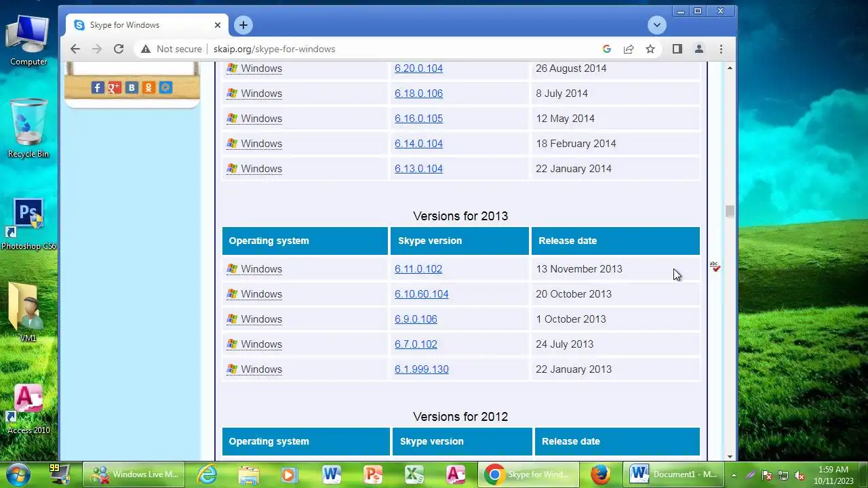868x488 pixels.
Task: Share page via the Odnoklassniki icon
Action: point(149,87)
